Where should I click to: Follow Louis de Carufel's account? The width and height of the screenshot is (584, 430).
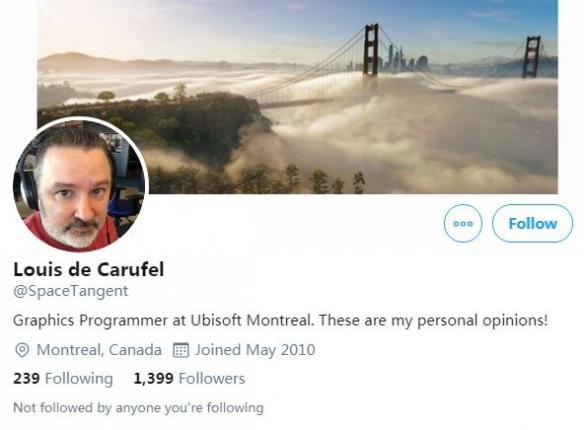click(x=532, y=223)
